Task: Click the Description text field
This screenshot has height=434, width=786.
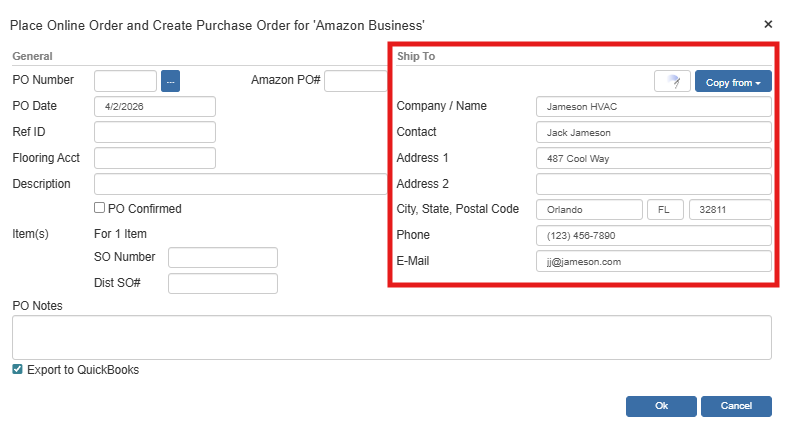Action: pos(240,184)
